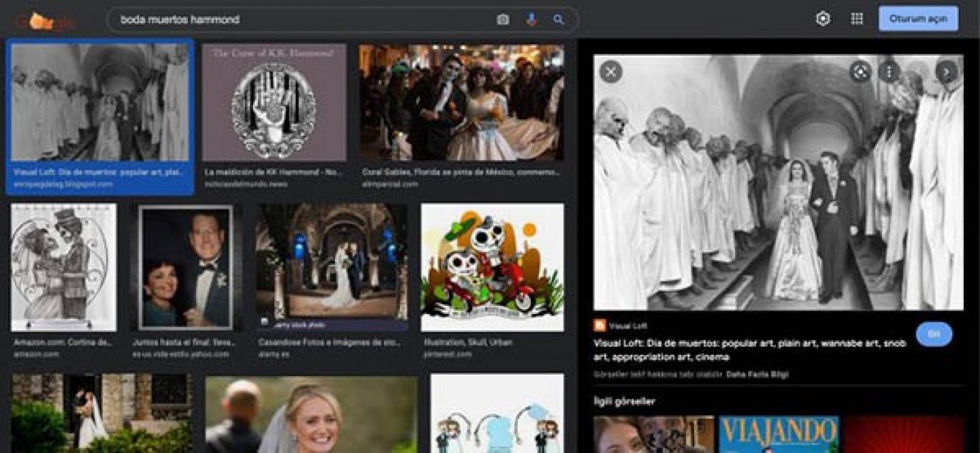980x453 pixels.
Task: Click the microphone voice search icon
Action: 531,20
